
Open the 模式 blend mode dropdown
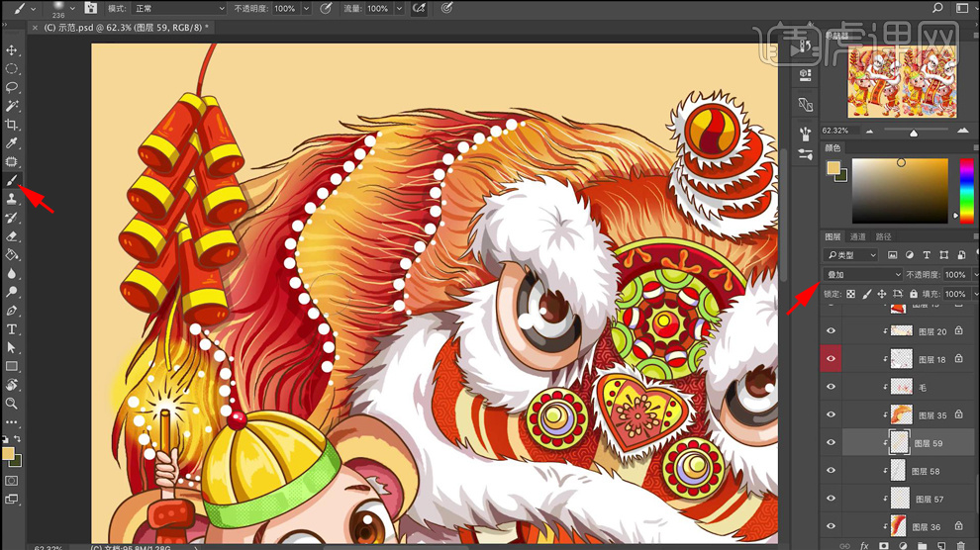(179, 8)
